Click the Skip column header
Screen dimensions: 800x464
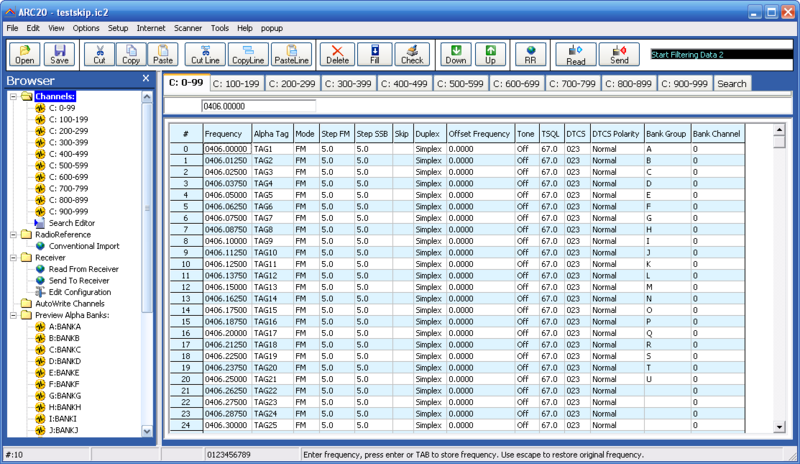403,134
